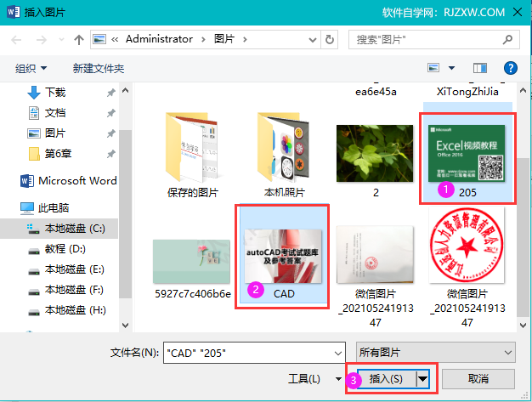Go up one folder level

(x=79, y=40)
